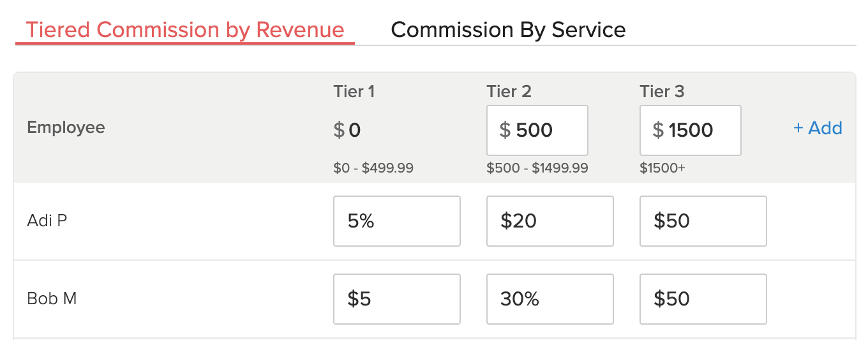The image size is (868, 340).
Task: Open the Tiered Commission by Revenue tab
Action: tap(184, 29)
